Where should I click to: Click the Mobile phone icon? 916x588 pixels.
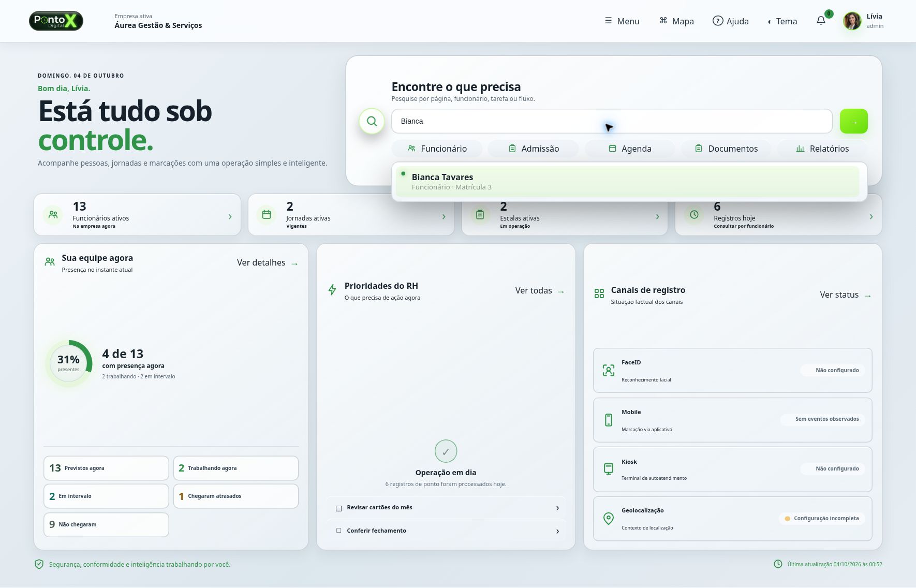click(x=609, y=420)
